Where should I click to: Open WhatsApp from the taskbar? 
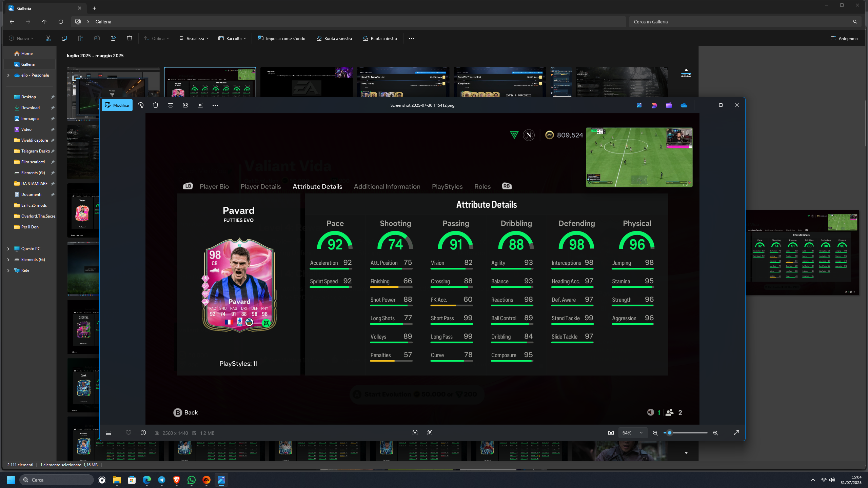(x=192, y=480)
